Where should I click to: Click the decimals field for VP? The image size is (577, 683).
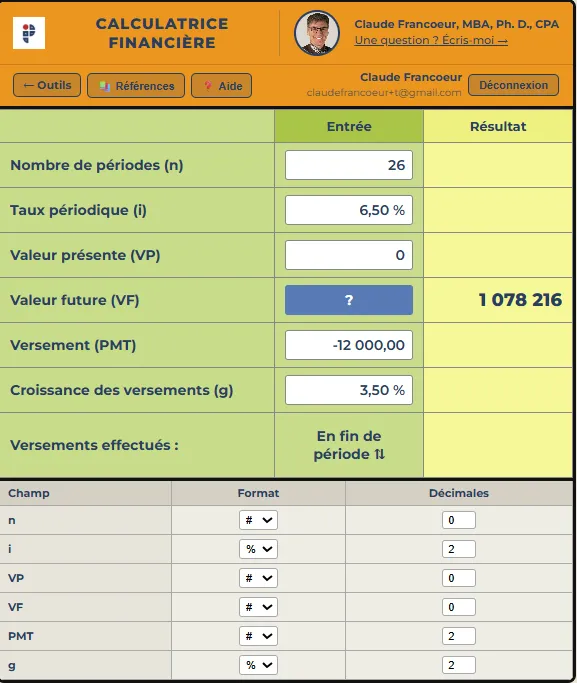459,578
